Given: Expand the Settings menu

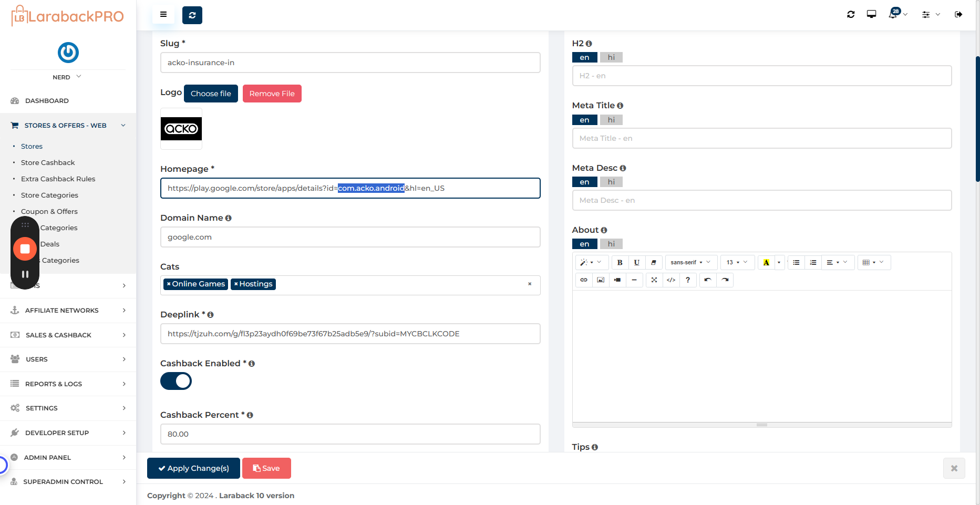Looking at the screenshot, I should (68, 408).
